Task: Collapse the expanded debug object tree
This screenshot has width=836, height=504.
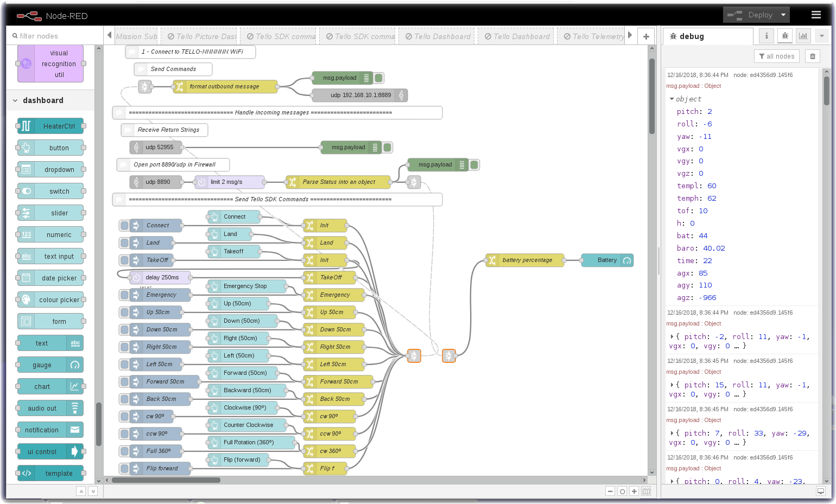Action: coord(672,99)
